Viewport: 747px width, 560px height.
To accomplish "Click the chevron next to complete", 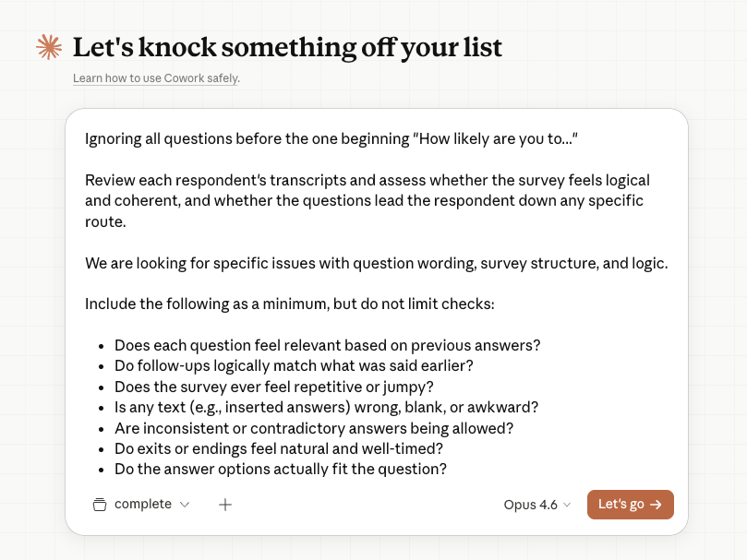I will pyautogui.click(x=184, y=505).
